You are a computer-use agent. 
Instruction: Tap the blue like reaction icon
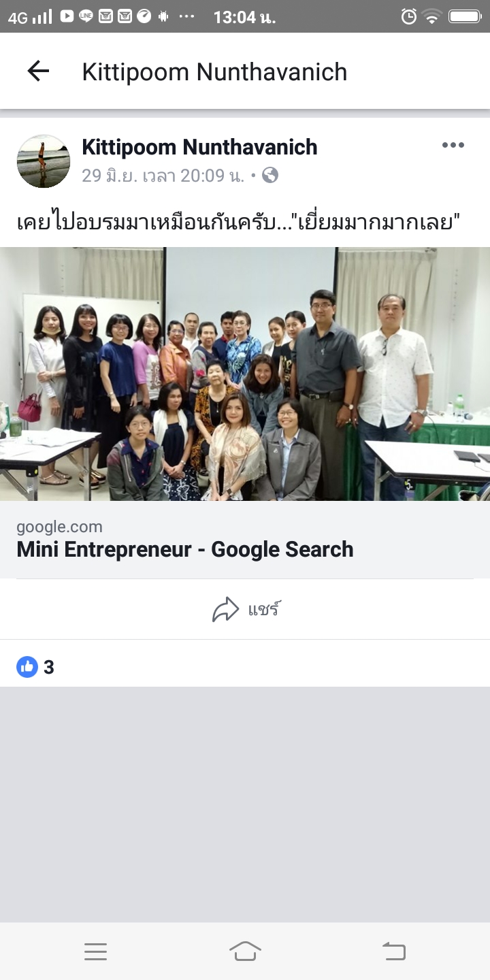point(27,667)
